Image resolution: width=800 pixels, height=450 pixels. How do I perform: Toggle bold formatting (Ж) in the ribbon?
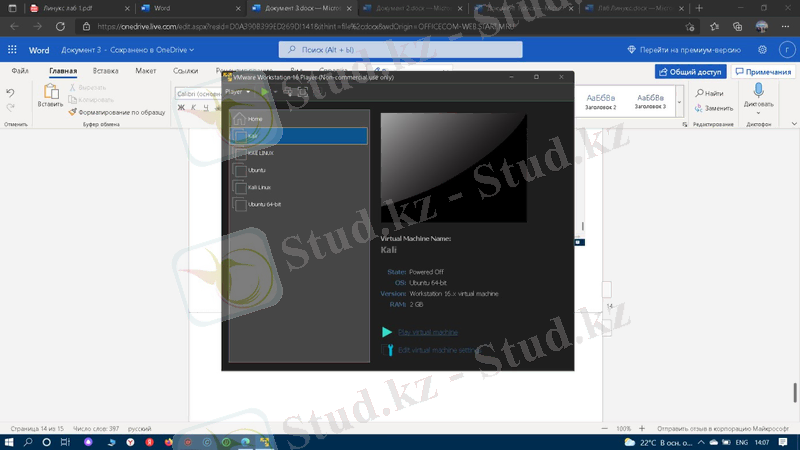(x=181, y=108)
